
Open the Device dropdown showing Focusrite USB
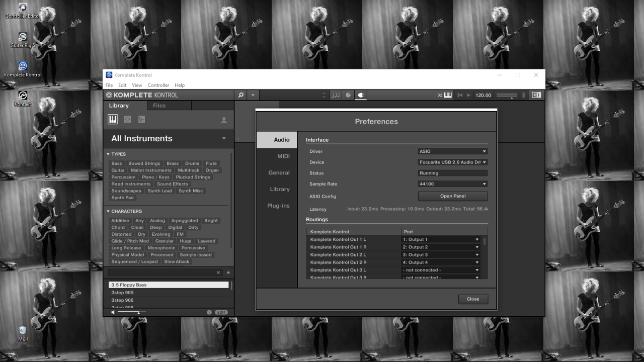(453, 162)
